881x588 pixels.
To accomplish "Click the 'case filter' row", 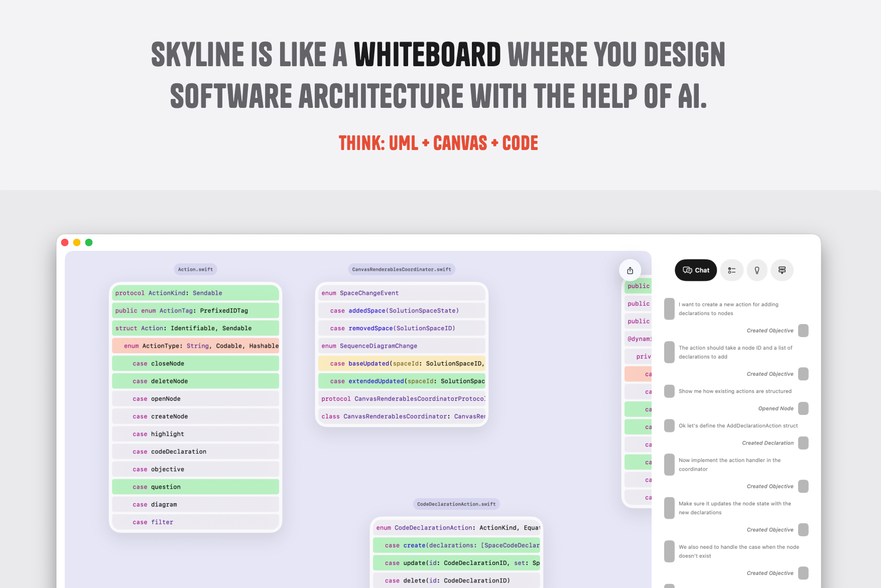I will (x=195, y=522).
